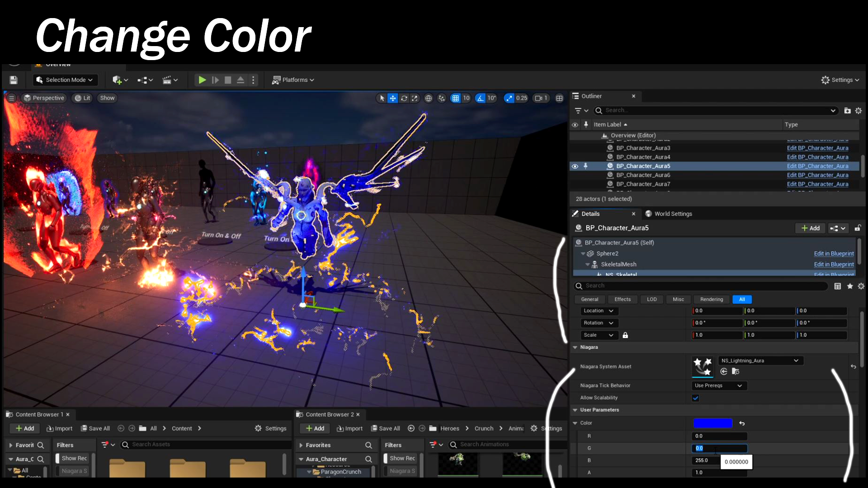868x488 pixels.
Task: Select the Effects filter tab in Details search
Action: pos(623,299)
